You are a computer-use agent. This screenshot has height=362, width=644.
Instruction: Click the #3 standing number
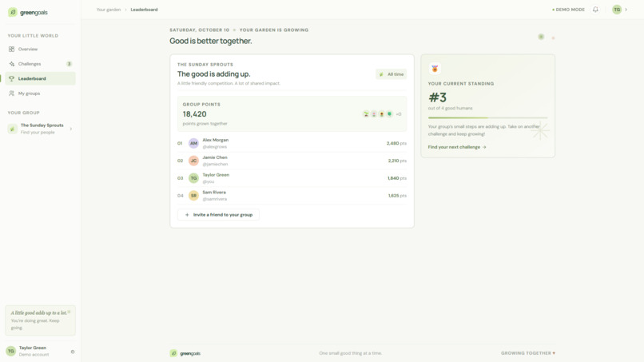(437, 97)
